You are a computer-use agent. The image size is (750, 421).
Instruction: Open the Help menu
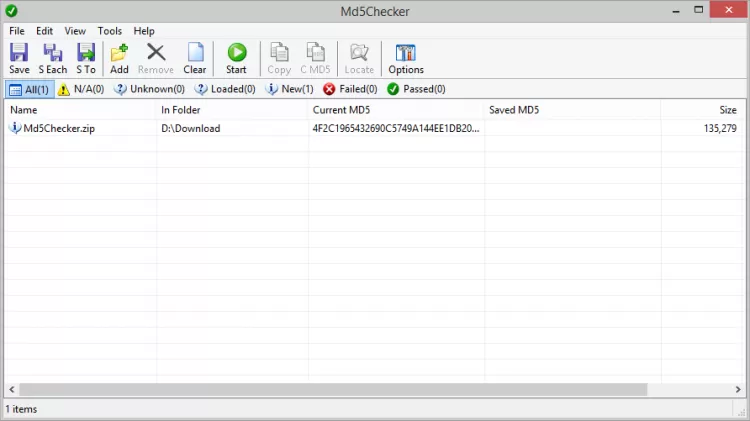[144, 31]
